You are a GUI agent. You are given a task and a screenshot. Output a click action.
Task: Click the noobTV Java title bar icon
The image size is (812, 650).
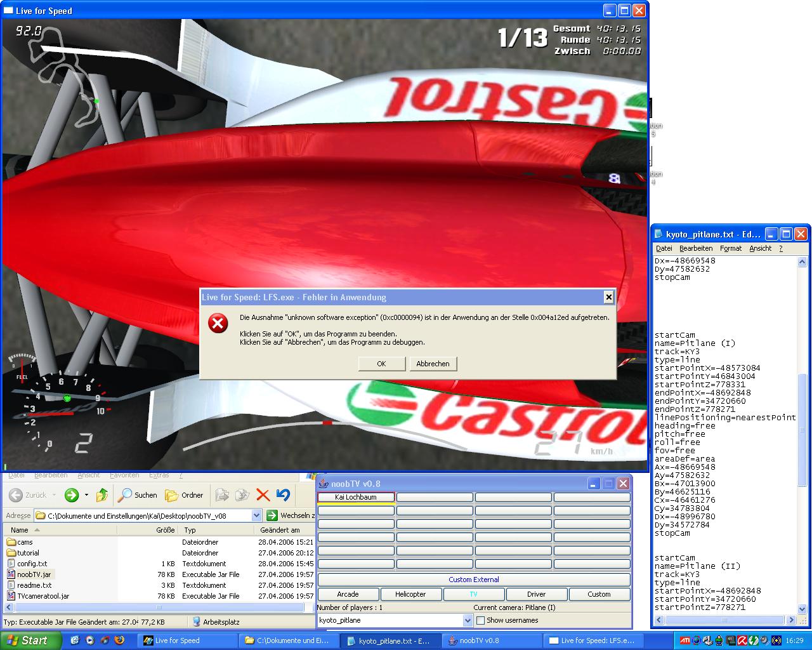324,484
